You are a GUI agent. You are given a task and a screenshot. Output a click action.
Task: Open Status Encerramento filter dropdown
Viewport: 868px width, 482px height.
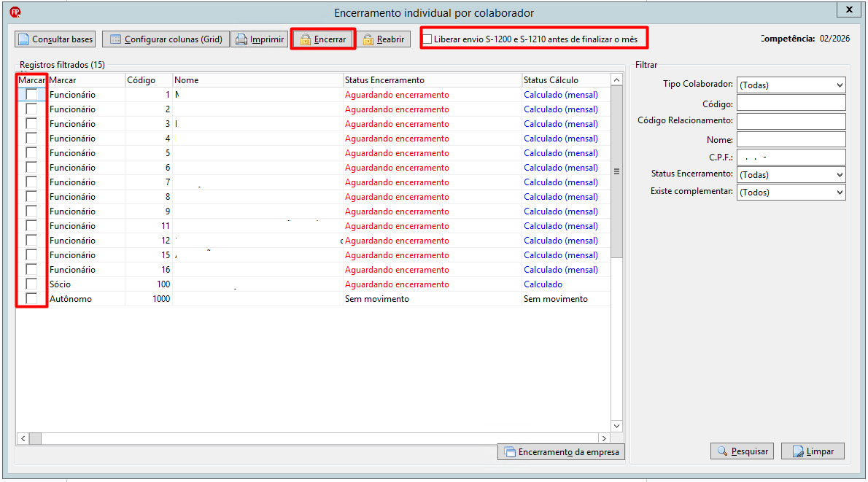(x=791, y=174)
